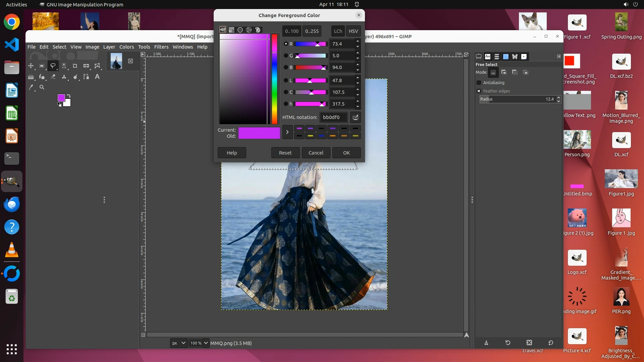Click eyedropper icon beside HTML notation
The image size is (644, 362).
355,117
